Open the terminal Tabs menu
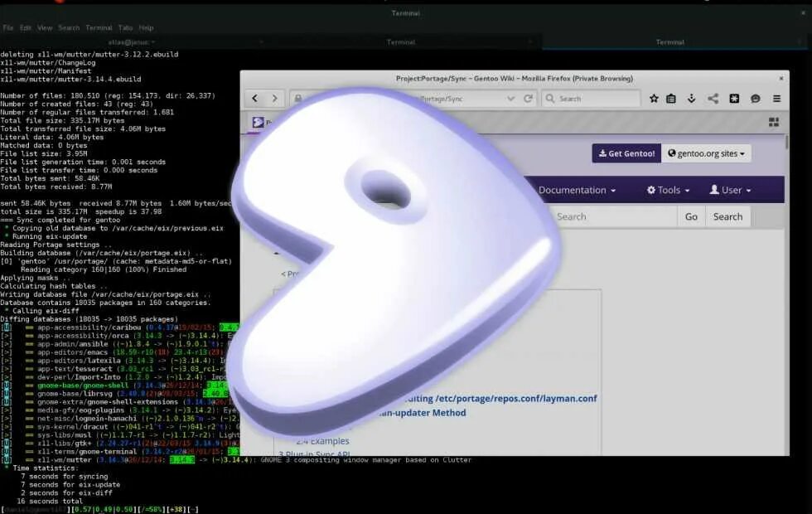 (x=125, y=28)
